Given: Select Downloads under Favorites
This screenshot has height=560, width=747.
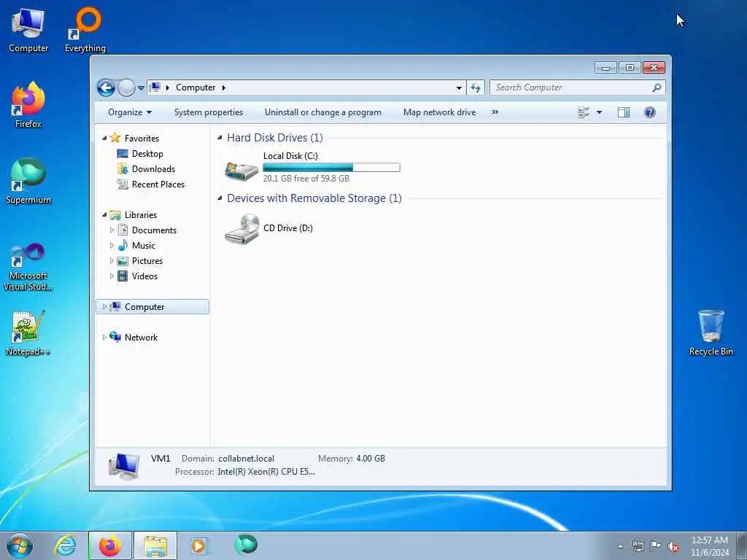Looking at the screenshot, I should point(153,169).
